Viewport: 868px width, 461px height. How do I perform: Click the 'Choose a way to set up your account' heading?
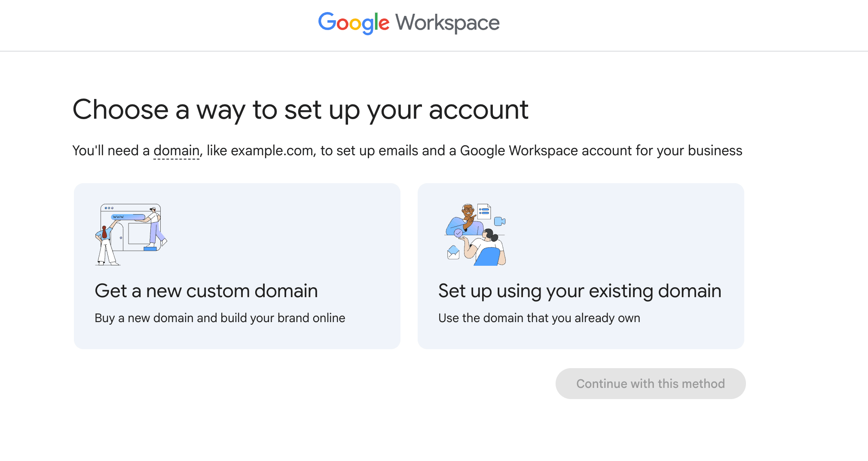pyautogui.click(x=300, y=110)
